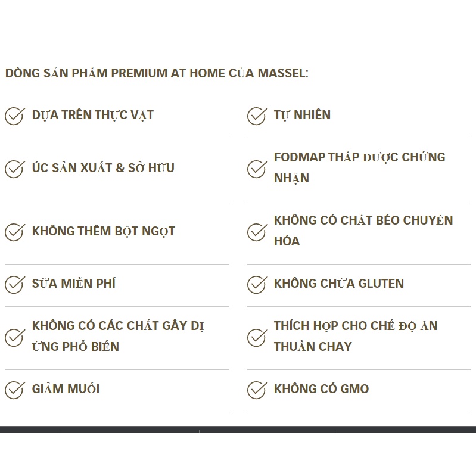476x476 pixels.
Task: Click checkmark icon beside FODMAP THẤP ĐƯỢC CHỨNG NHẬN
Action: 256,169
